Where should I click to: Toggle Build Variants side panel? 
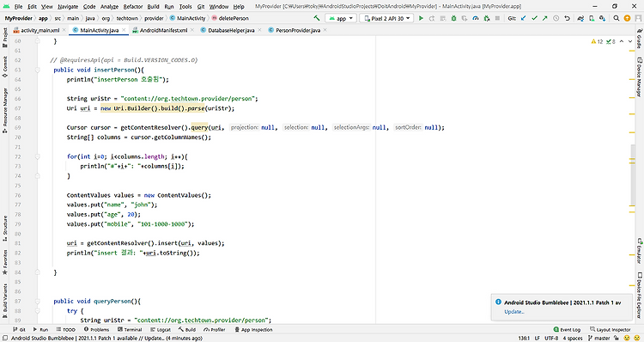4,301
